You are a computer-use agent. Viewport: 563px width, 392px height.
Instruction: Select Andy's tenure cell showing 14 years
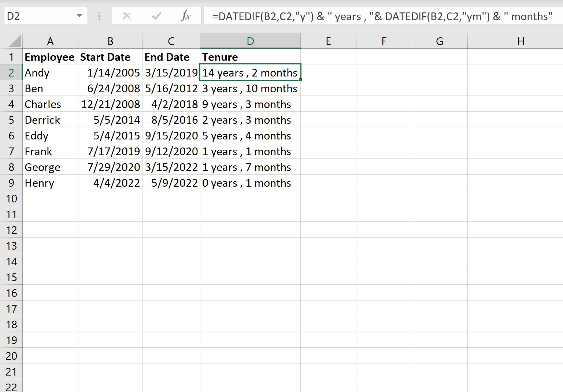click(250, 72)
